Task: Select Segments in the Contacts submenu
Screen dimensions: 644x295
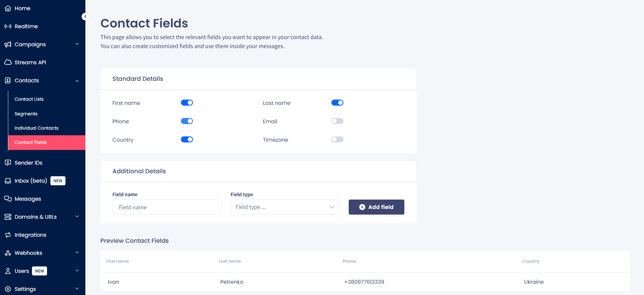Action: click(26, 113)
